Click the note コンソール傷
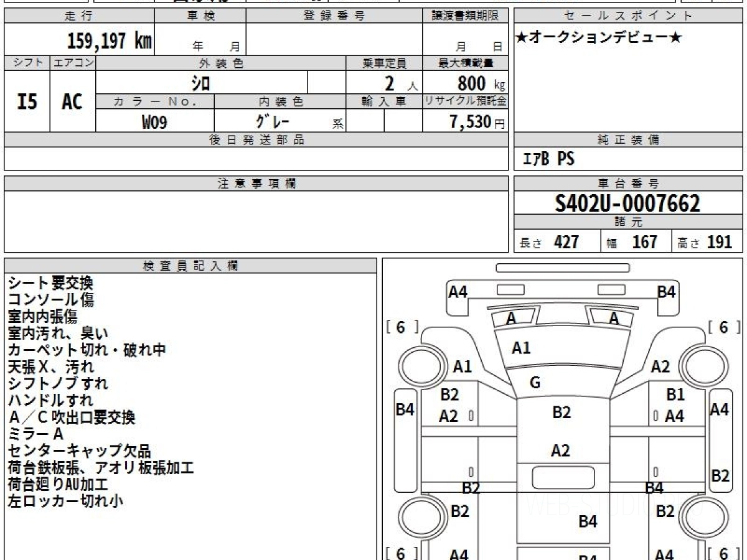The height and width of the screenshot is (560, 747). 50,300
